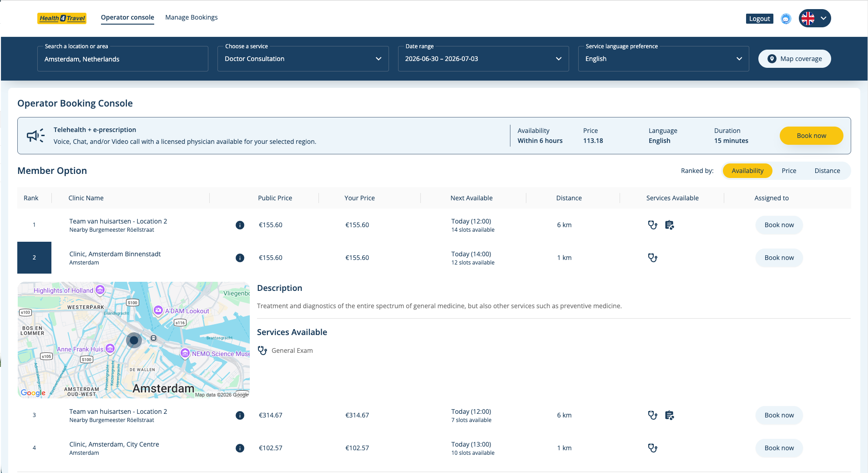Click the Next Available column header
Viewport: 868px width, 473px height.
point(471,198)
